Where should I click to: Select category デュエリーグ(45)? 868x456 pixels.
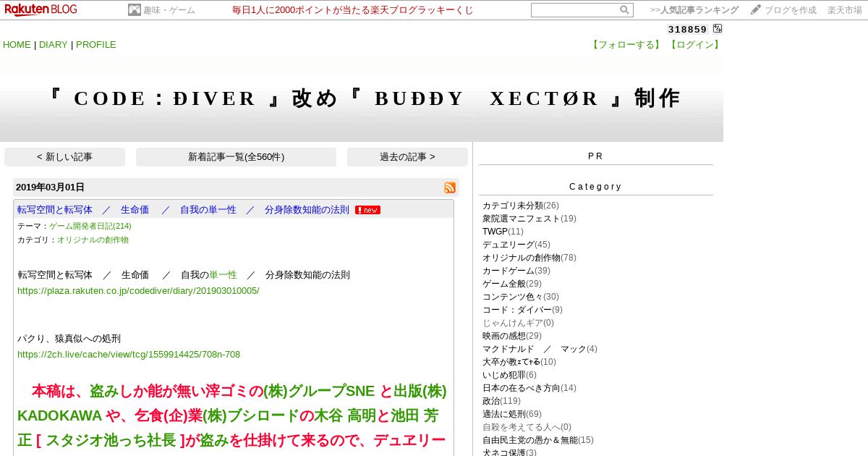[x=516, y=245]
